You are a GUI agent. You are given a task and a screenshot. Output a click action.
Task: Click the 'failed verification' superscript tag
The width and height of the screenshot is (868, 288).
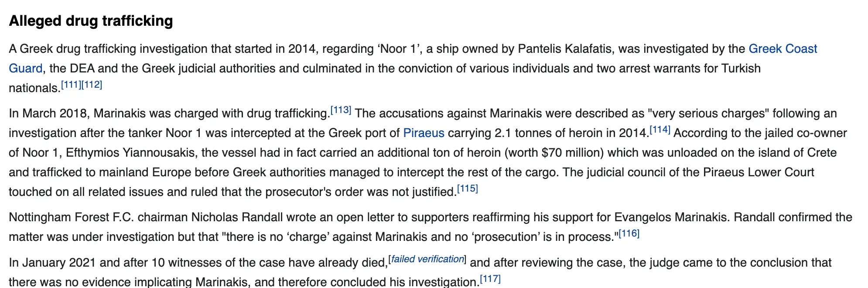coord(427,259)
